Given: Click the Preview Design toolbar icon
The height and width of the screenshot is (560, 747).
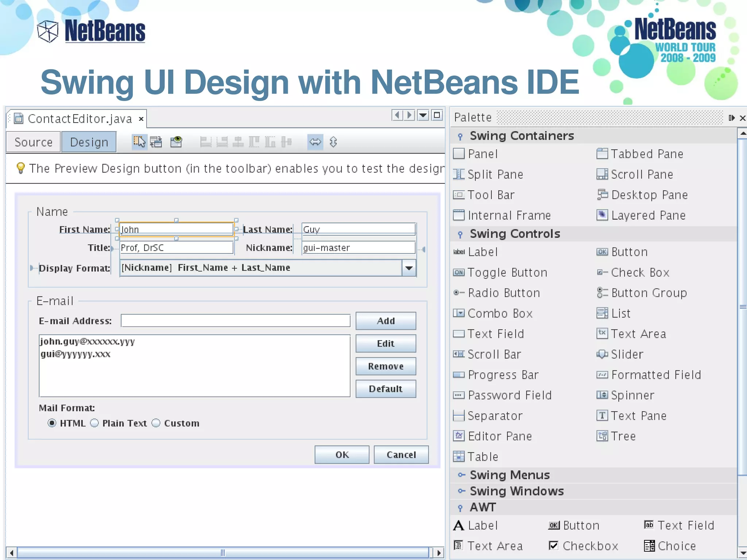Looking at the screenshot, I should (x=176, y=141).
